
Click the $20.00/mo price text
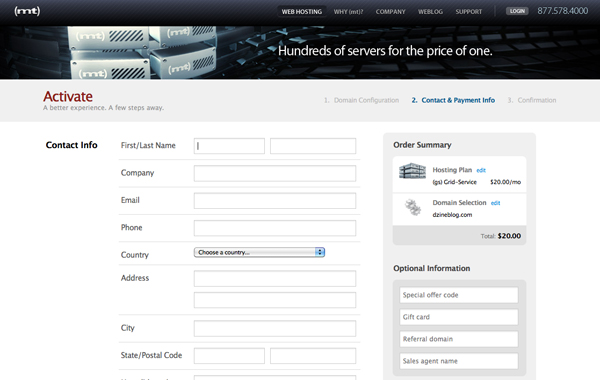505,182
